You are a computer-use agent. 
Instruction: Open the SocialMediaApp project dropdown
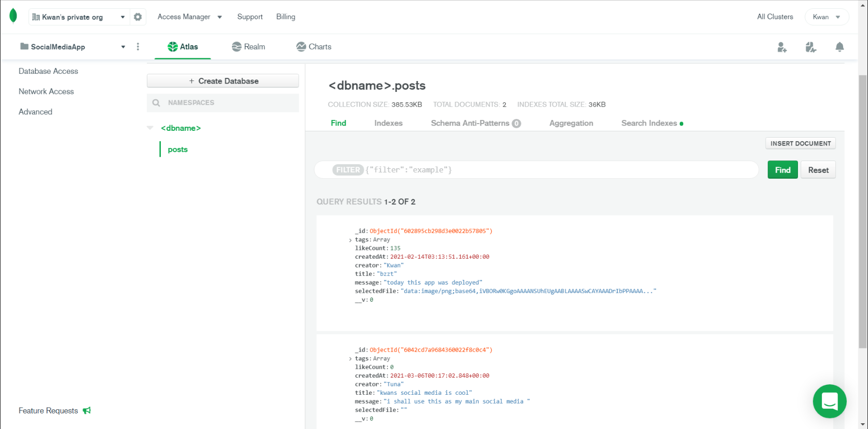[x=73, y=47]
